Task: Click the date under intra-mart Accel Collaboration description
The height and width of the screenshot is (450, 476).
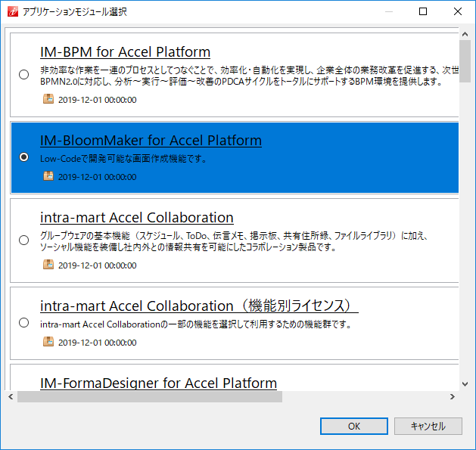Action: (97, 265)
